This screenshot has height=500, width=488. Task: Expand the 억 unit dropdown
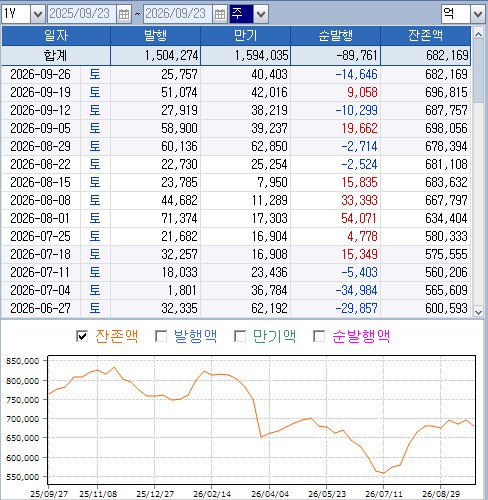click(x=478, y=14)
